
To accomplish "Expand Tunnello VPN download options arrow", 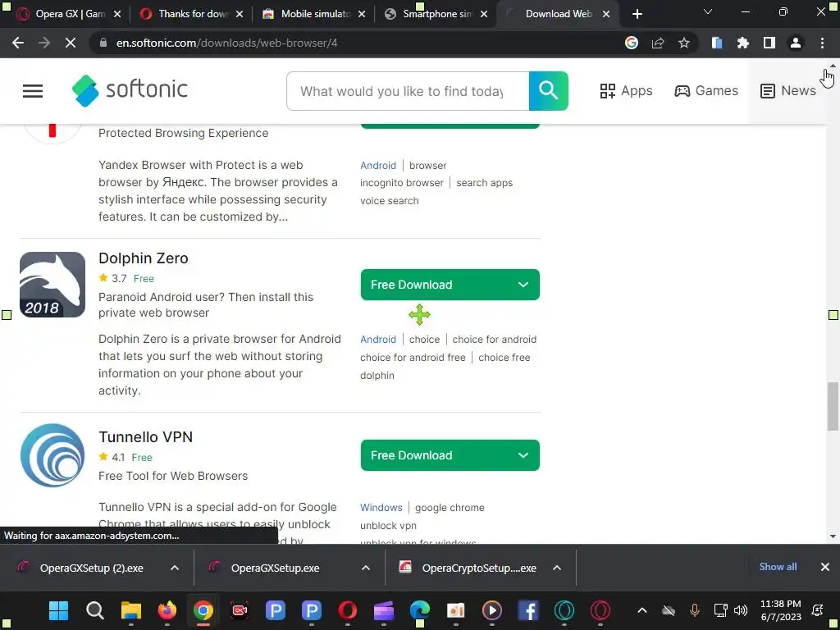I will click(523, 455).
